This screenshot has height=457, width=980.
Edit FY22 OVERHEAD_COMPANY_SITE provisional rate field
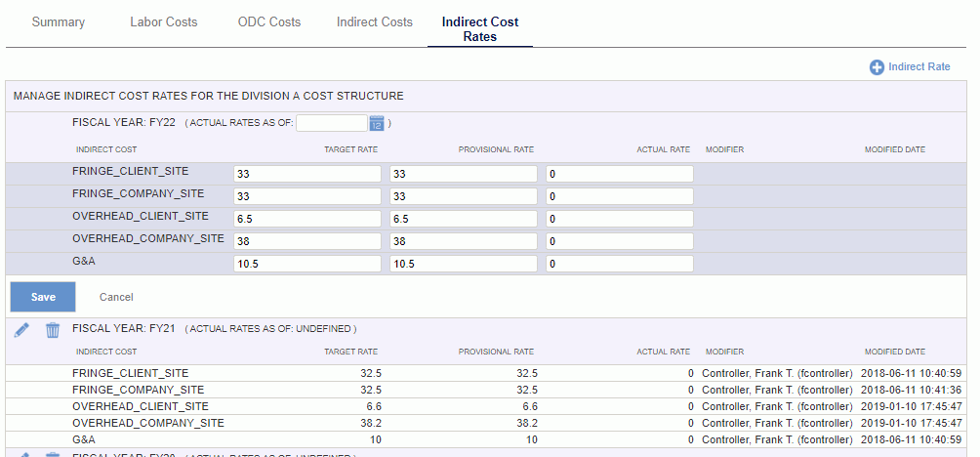tap(463, 241)
